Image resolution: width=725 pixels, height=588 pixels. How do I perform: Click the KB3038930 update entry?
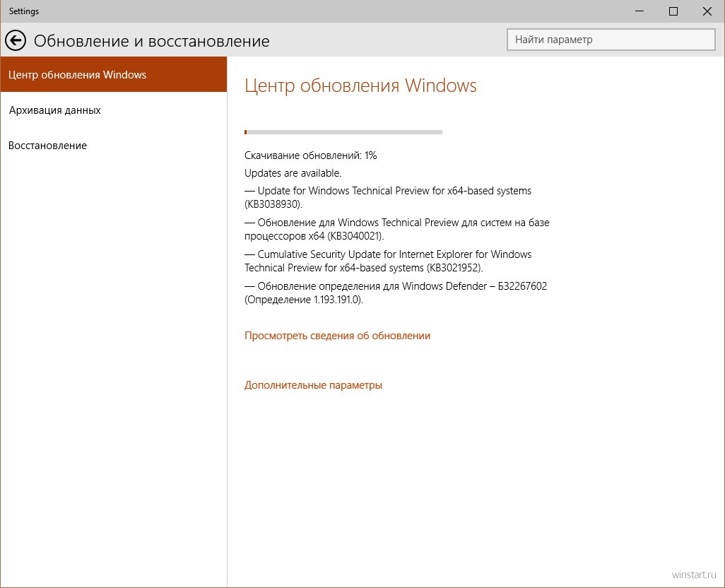[x=388, y=197]
